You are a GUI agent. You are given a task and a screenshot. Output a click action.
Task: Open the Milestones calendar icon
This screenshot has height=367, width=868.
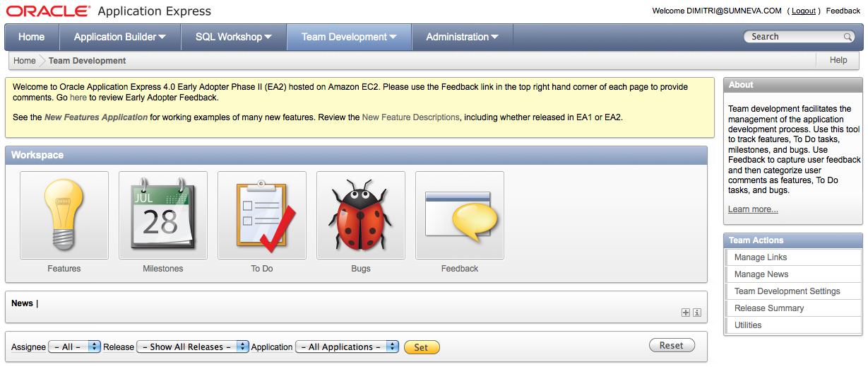point(163,216)
